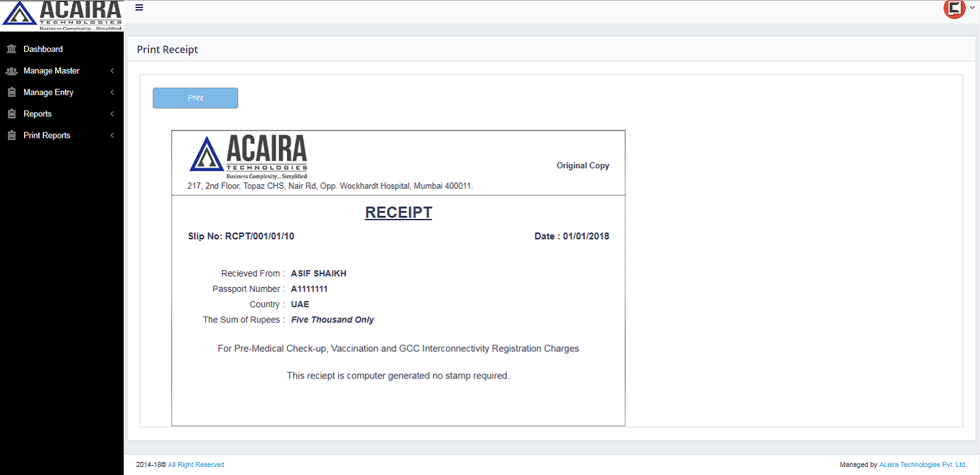This screenshot has height=475, width=980.
Task: Click the Reports clipboard icon
Action: click(11, 114)
